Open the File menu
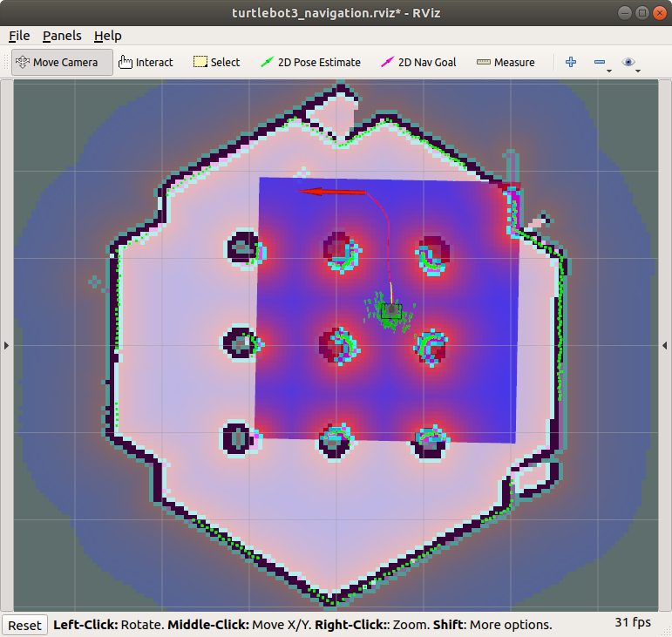The image size is (672, 637). pyautogui.click(x=19, y=36)
